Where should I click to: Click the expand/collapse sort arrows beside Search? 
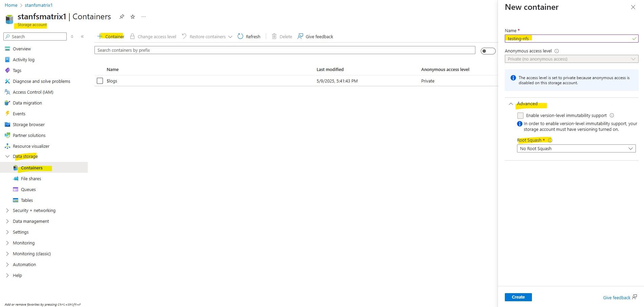tap(72, 37)
